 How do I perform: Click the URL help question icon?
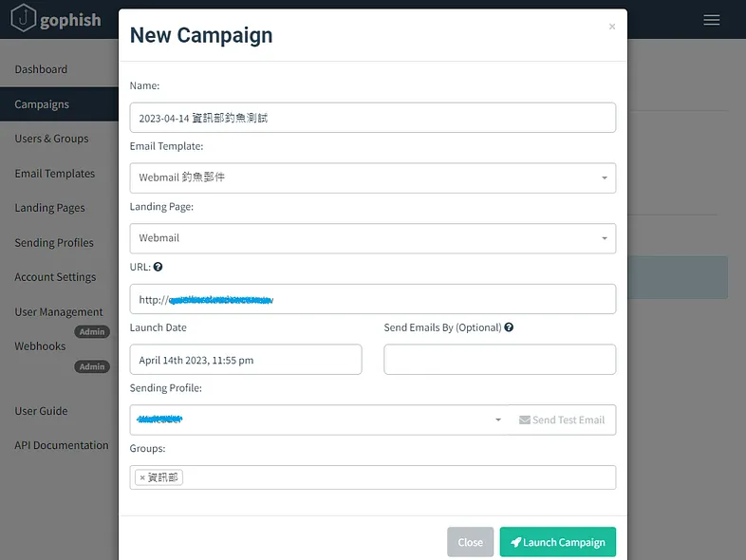pyautogui.click(x=159, y=268)
